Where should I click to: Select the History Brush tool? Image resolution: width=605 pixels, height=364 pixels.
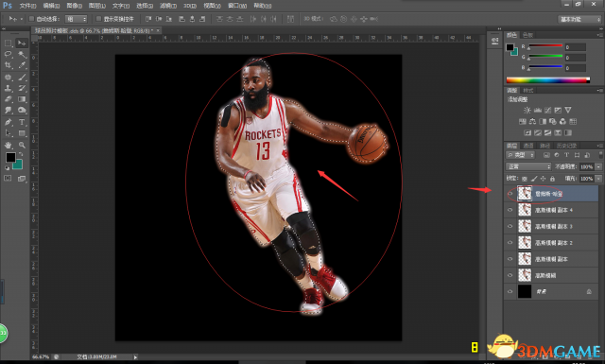click(x=22, y=88)
